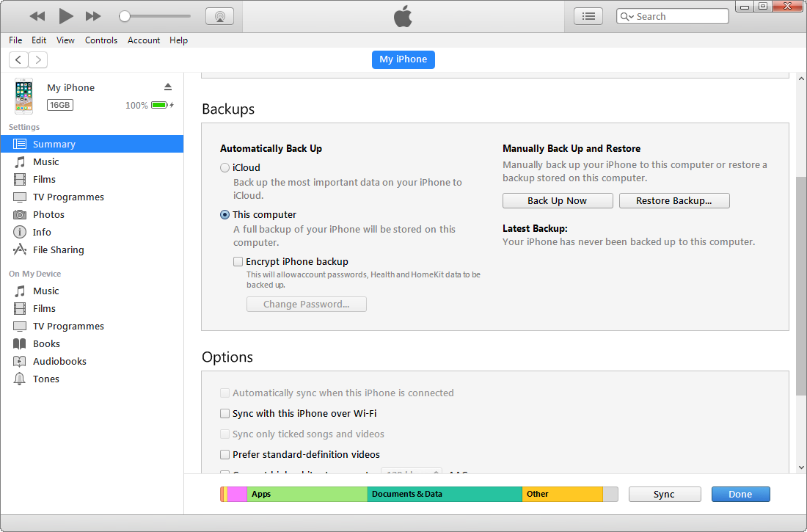Open Books on device

coord(92,343)
